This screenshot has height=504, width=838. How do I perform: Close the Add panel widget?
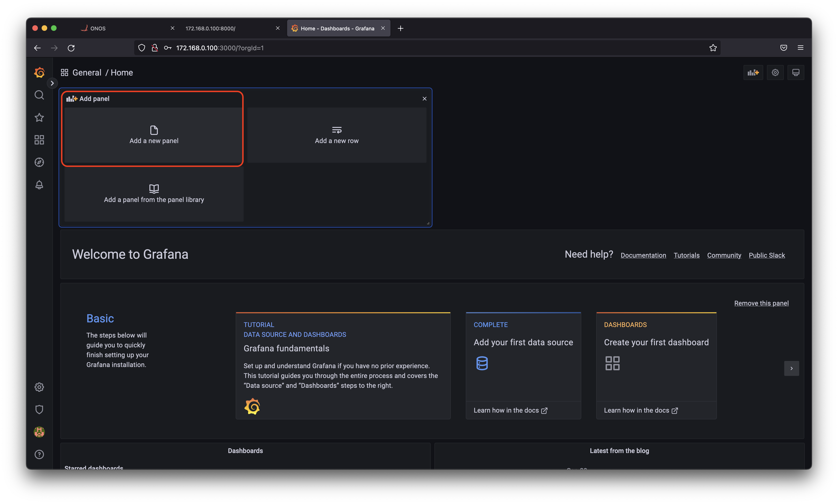point(425,98)
